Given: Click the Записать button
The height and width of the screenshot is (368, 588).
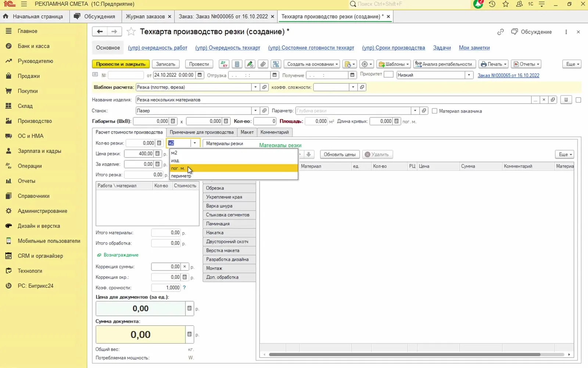Looking at the screenshot, I should click(165, 64).
